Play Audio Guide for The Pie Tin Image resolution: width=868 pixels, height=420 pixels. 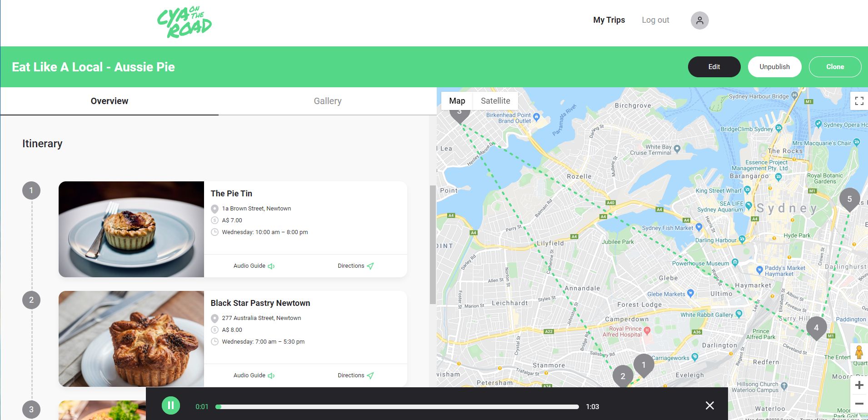254,266
